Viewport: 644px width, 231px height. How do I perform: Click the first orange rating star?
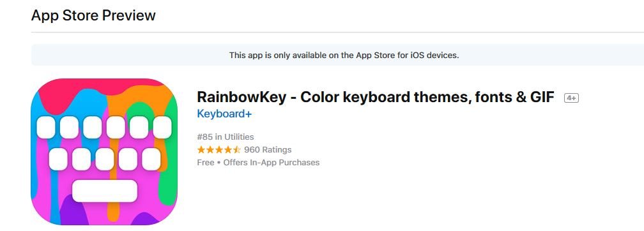pyautogui.click(x=201, y=150)
